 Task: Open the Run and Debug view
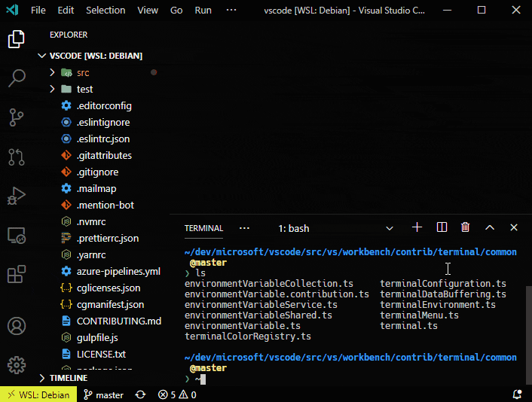tap(17, 196)
